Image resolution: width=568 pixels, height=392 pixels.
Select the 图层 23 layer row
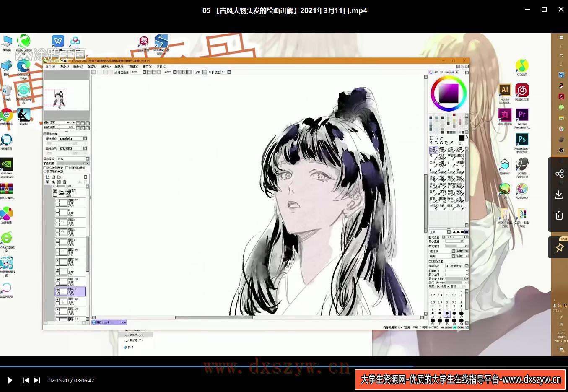(70, 311)
